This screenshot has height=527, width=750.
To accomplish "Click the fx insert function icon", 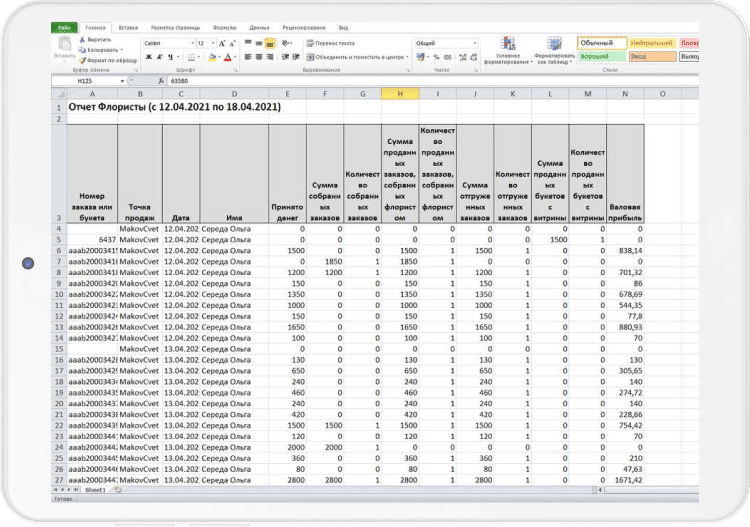I will (x=161, y=81).
